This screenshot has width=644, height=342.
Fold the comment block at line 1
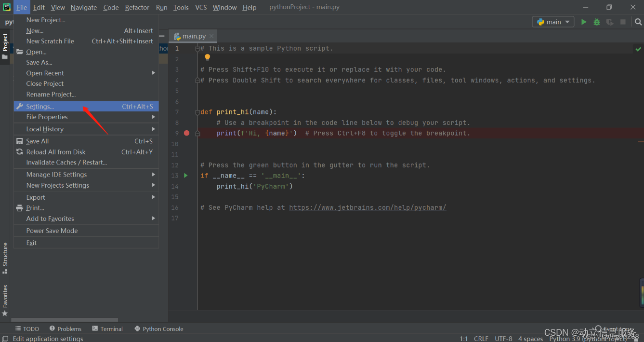pos(197,49)
